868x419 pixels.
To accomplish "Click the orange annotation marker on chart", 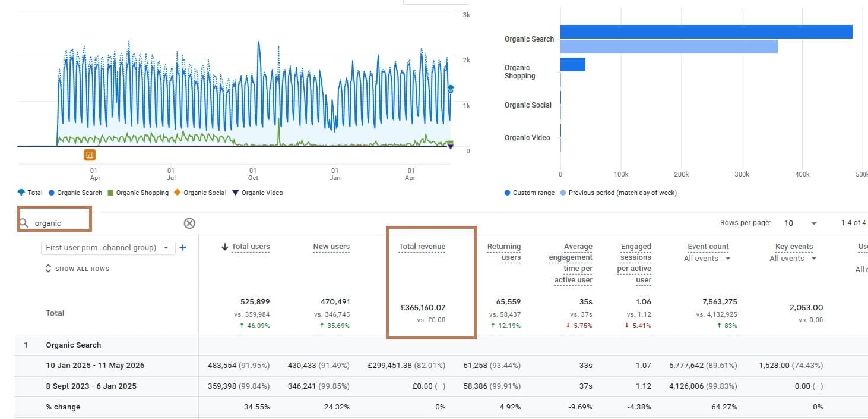I will coord(90,155).
